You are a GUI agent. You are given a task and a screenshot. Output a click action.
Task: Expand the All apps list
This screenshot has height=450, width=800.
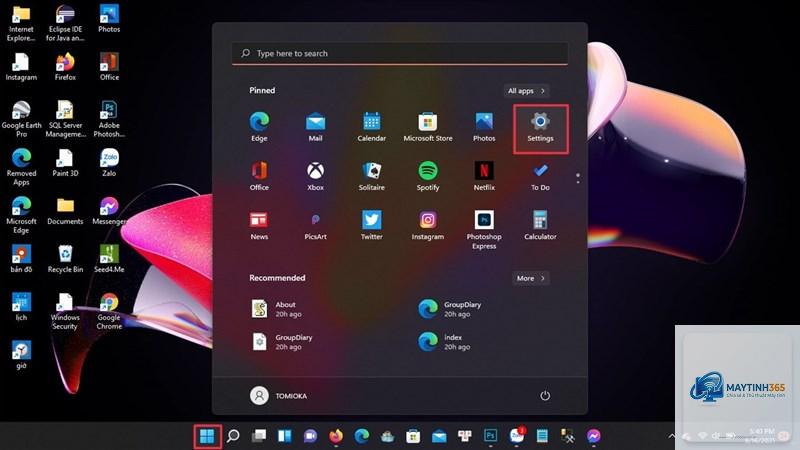[x=526, y=91]
